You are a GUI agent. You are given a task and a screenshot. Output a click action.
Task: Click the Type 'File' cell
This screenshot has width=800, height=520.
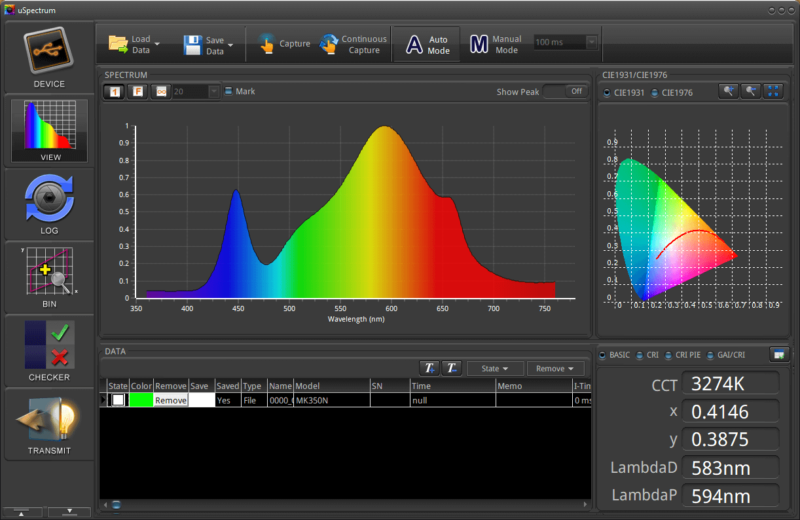(254, 400)
